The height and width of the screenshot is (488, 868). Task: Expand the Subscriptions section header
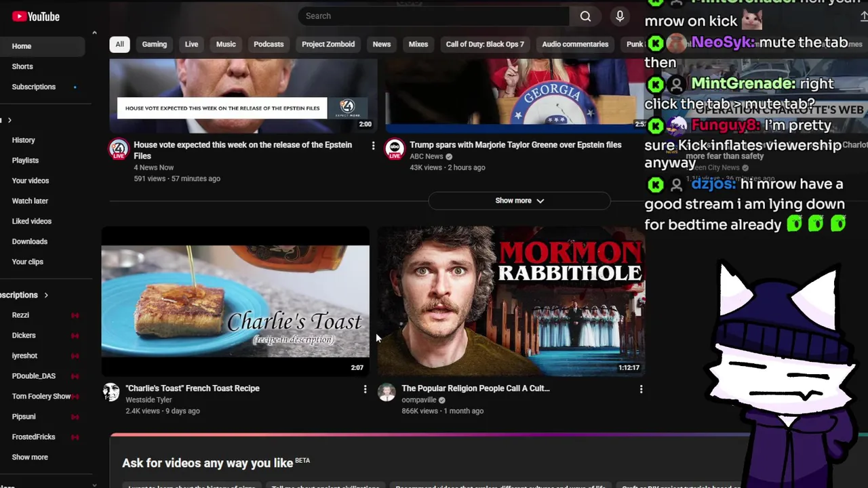click(x=24, y=295)
